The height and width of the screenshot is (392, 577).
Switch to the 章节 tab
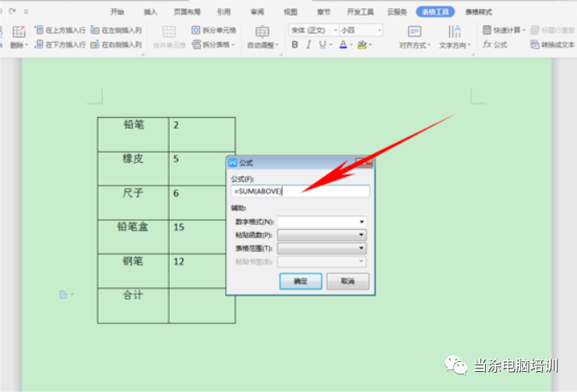click(324, 13)
